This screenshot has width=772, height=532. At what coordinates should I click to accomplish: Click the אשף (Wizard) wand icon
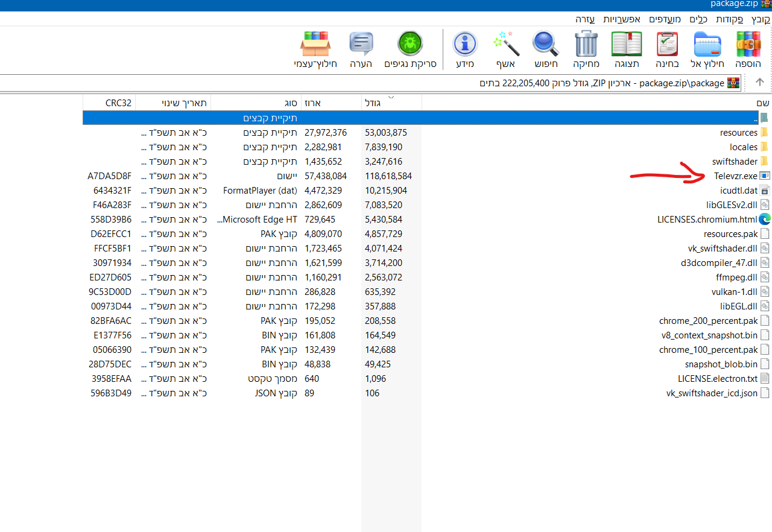click(x=505, y=45)
